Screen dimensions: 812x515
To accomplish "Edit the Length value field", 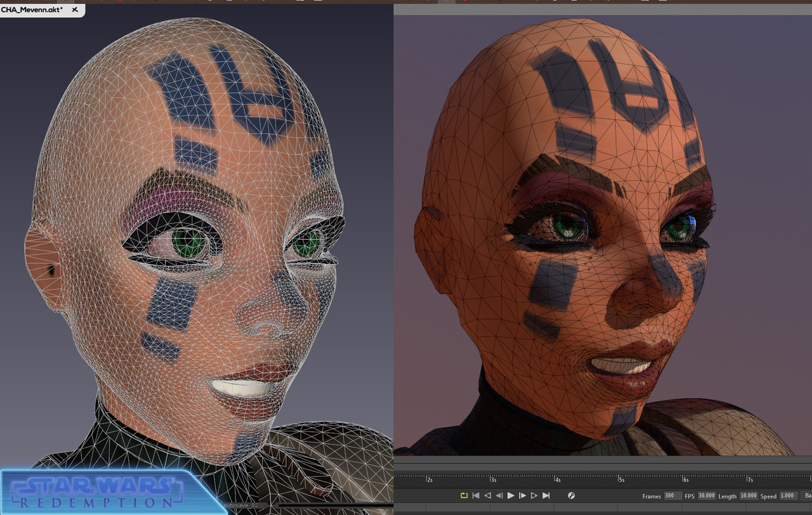I will tap(749, 496).
